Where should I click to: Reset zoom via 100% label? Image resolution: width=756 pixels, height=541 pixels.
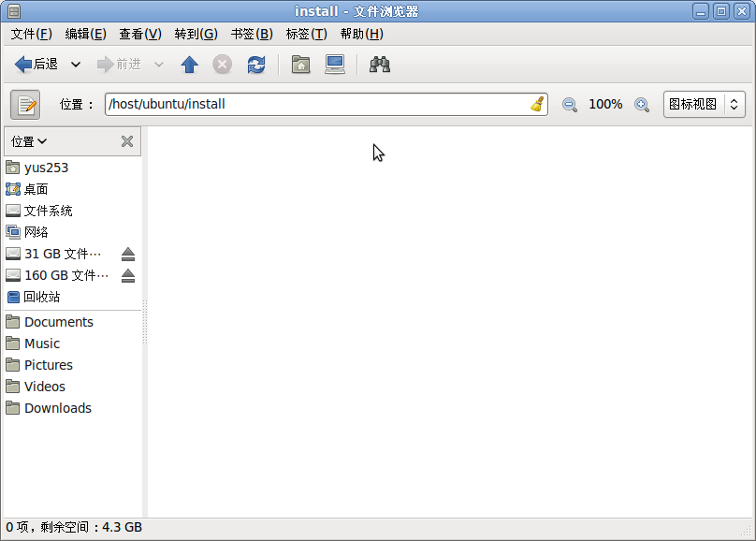click(605, 104)
